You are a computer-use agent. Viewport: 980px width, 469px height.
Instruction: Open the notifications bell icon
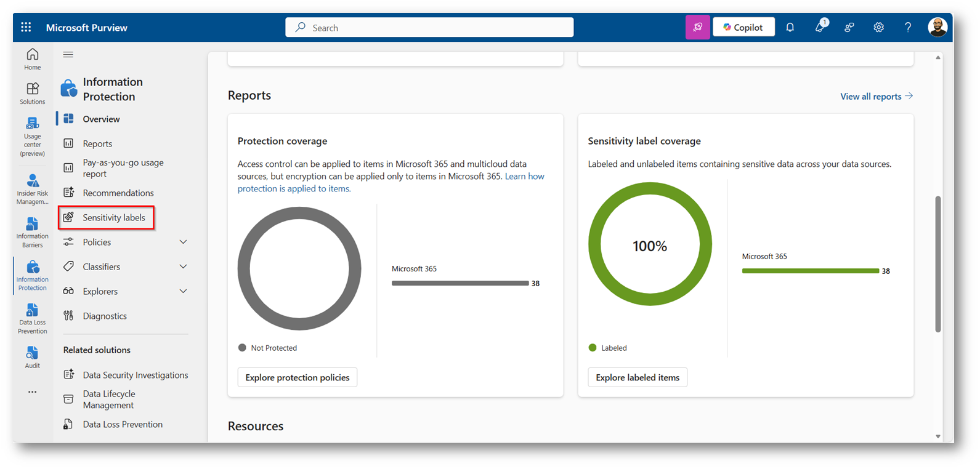790,27
